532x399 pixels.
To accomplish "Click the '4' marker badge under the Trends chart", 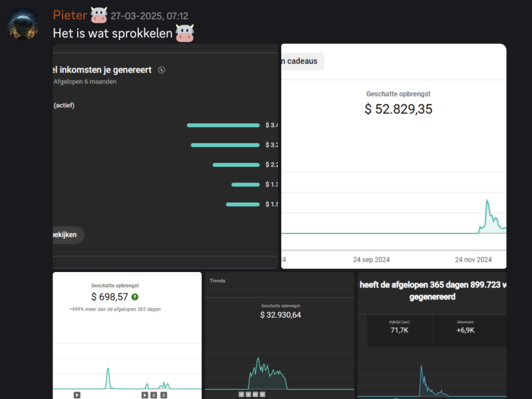I will [x=241, y=394].
